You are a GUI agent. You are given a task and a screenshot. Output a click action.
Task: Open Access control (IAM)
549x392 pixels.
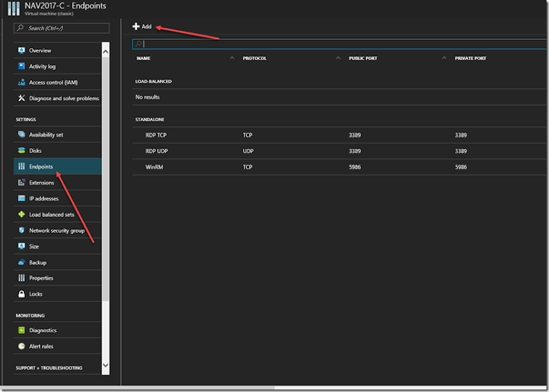(58, 82)
